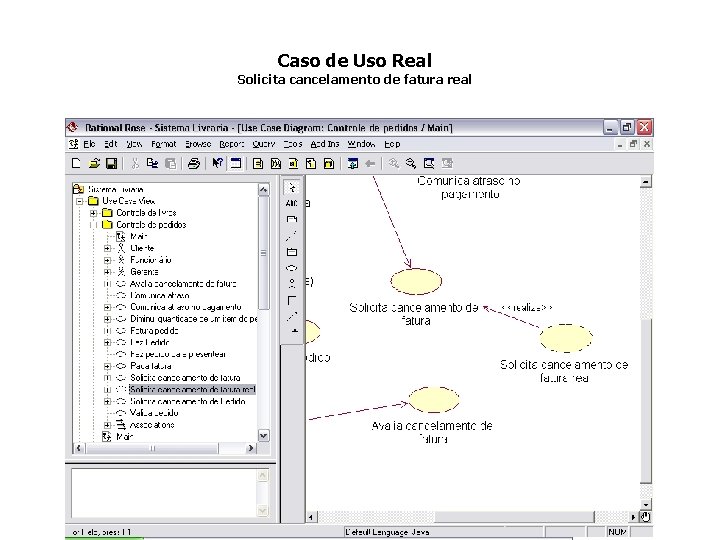Expand the Cliente actor node

[x=107, y=248]
